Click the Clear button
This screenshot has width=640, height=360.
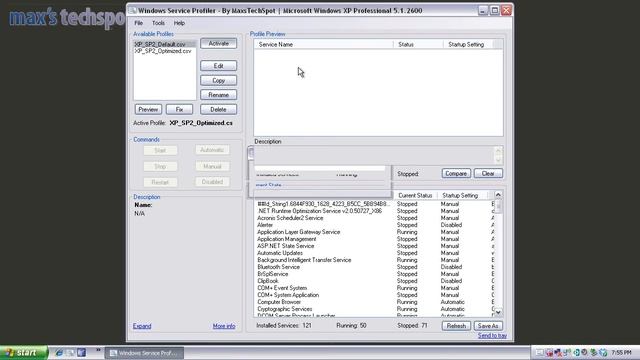(488, 173)
